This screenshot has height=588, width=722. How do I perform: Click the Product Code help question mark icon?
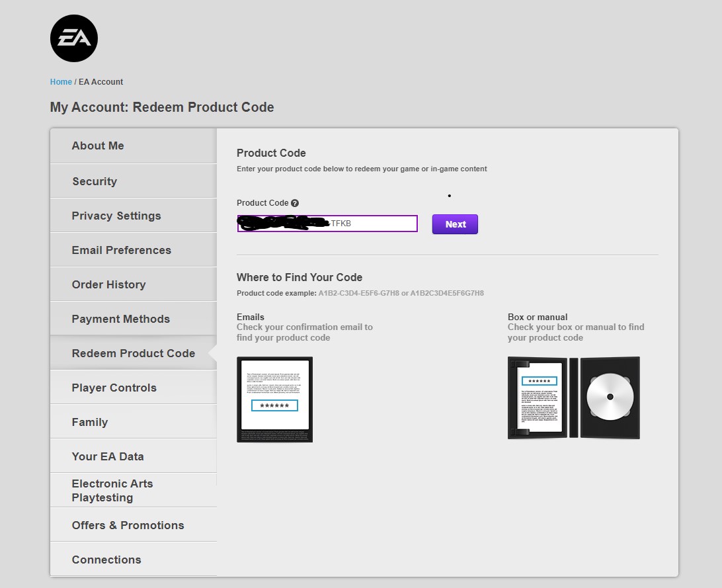point(295,203)
